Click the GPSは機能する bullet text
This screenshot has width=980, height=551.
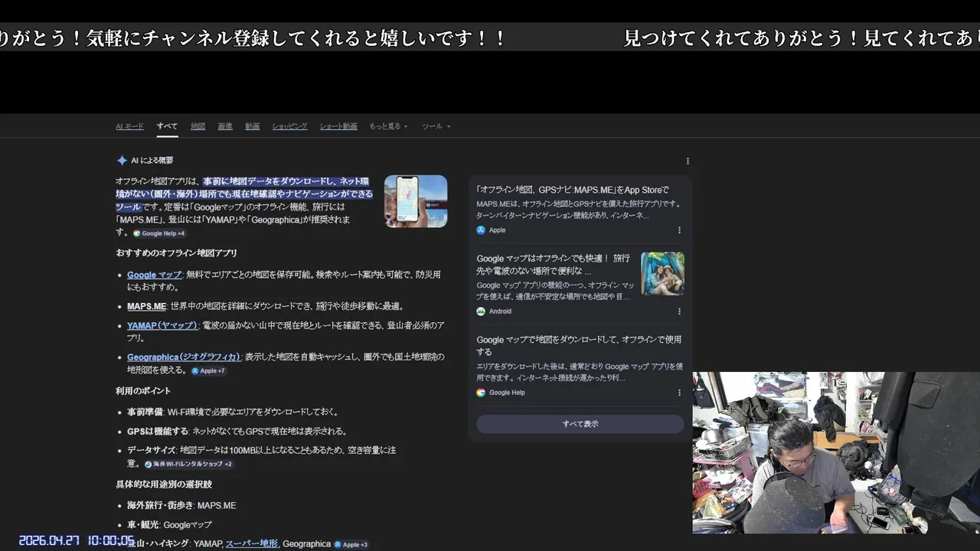pyautogui.click(x=237, y=431)
